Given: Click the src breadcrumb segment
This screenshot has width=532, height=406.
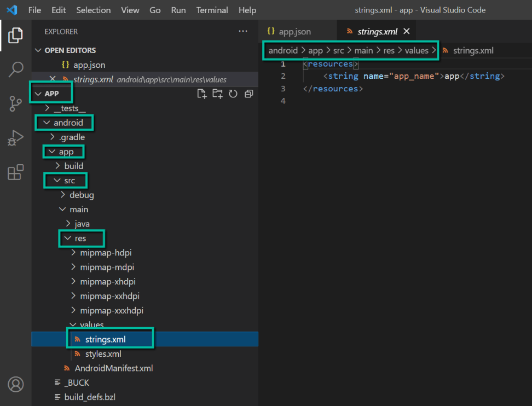Looking at the screenshot, I should point(338,50).
